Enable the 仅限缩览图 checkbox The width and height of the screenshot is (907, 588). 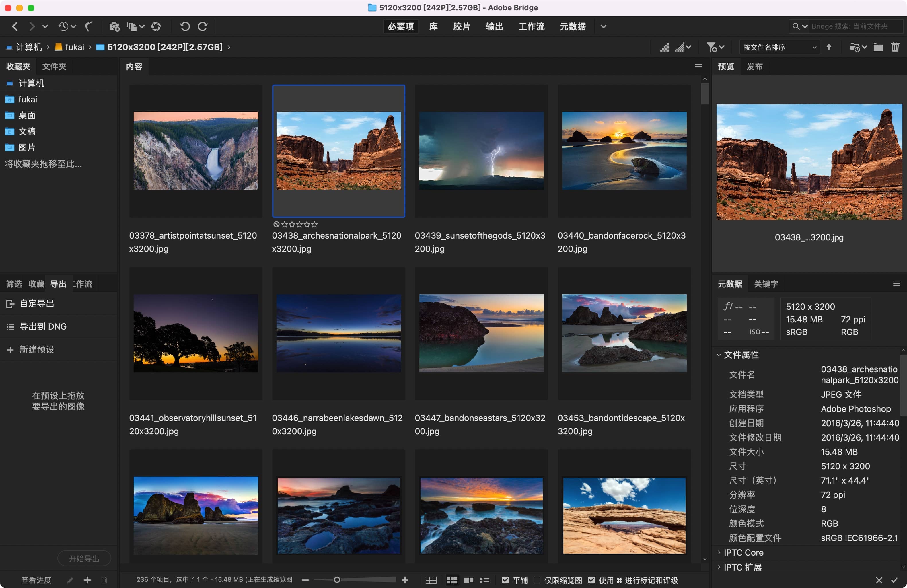537,580
